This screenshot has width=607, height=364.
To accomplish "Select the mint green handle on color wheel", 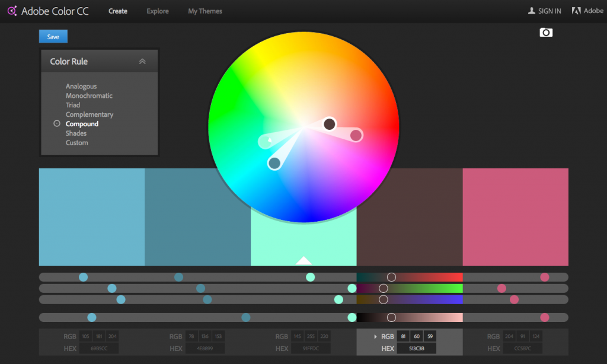I will (x=266, y=141).
